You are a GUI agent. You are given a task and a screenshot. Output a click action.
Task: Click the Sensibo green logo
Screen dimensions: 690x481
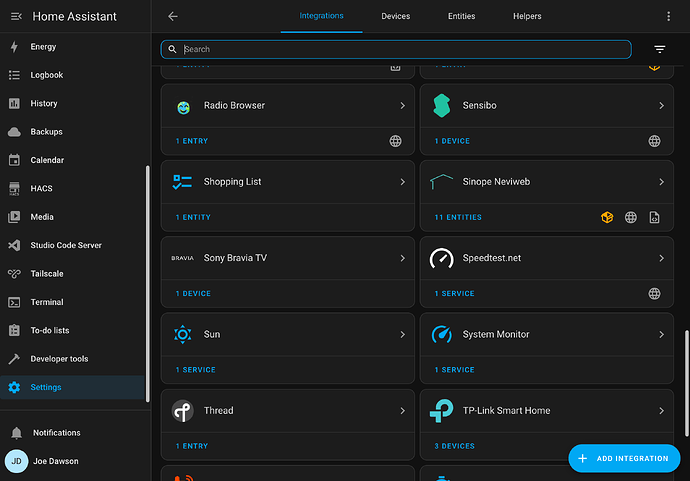441,106
